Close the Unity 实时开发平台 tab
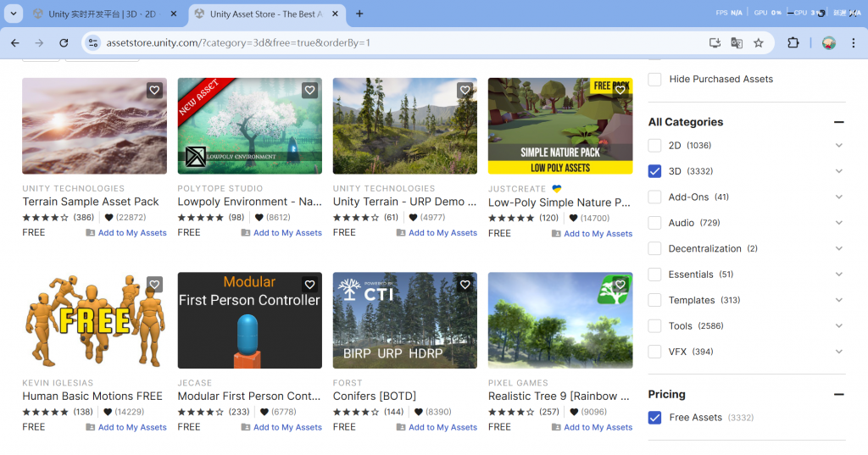The image size is (868, 455). pos(173,14)
